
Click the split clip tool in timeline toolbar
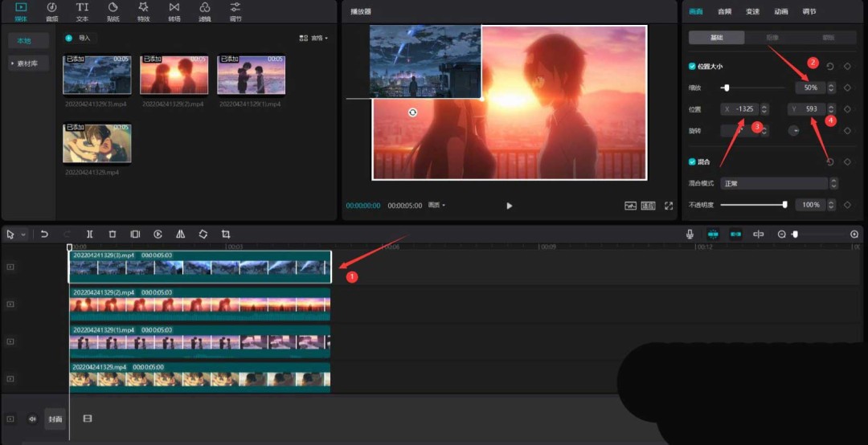point(90,234)
